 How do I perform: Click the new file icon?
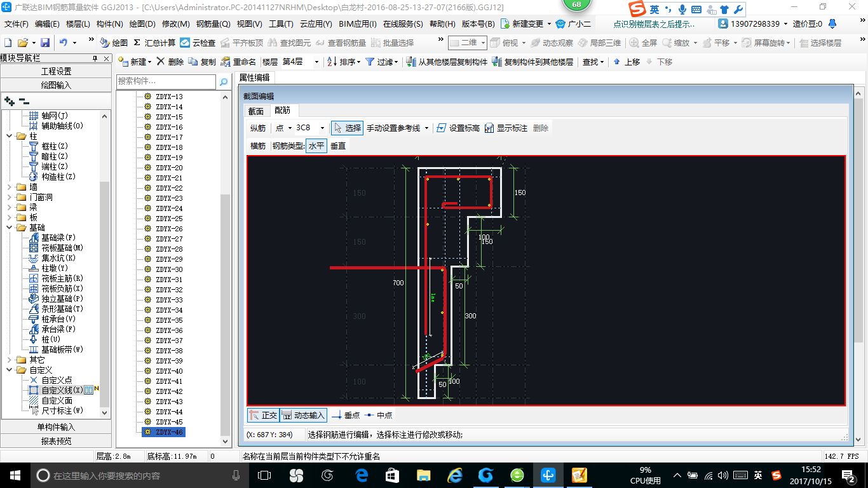(8, 43)
